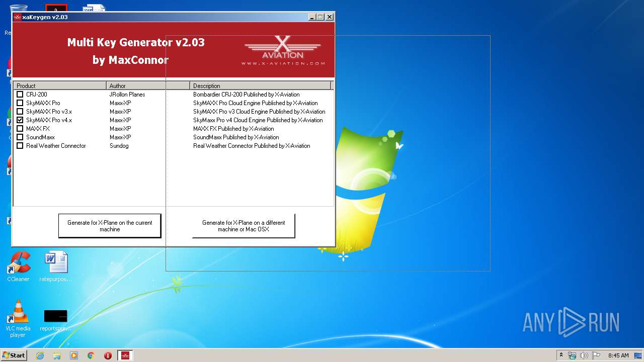
Task: Click the volume speaker tray icon
Action: point(584,355)
